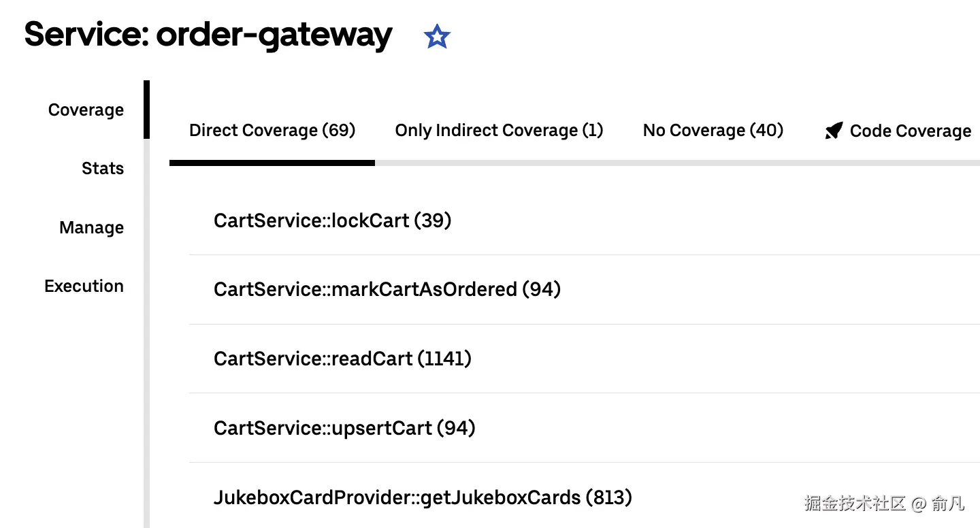Select the Direct Coverage (69) tab
Image resolution: width=980 pixels, height=528 pixels.
click(x=272, y=131)
